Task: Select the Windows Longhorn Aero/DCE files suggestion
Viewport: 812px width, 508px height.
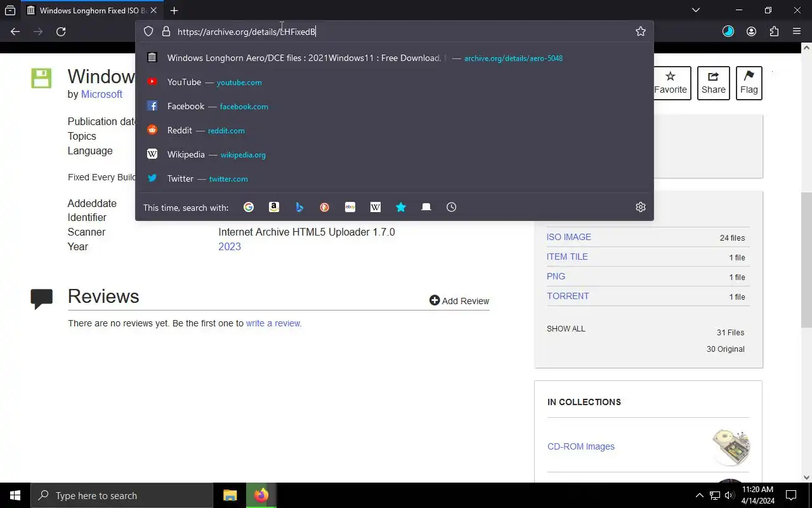Action: click(395, 58)
